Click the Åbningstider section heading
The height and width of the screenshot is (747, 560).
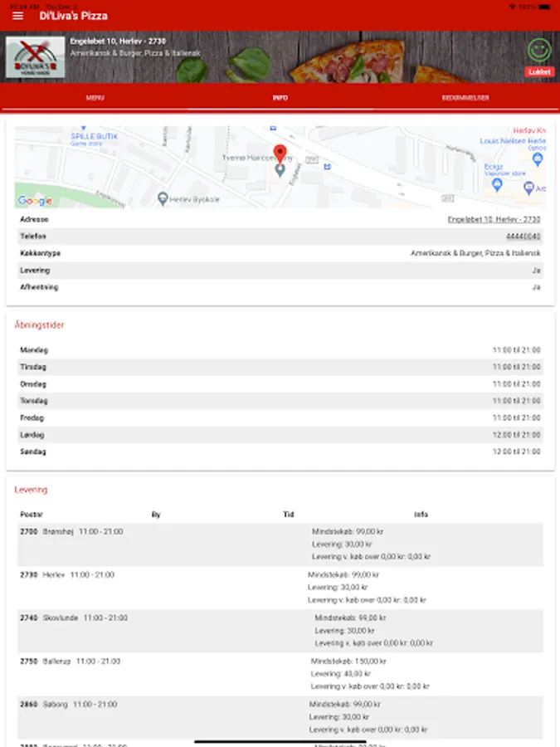pyautogui.click(x=39, y=325)
